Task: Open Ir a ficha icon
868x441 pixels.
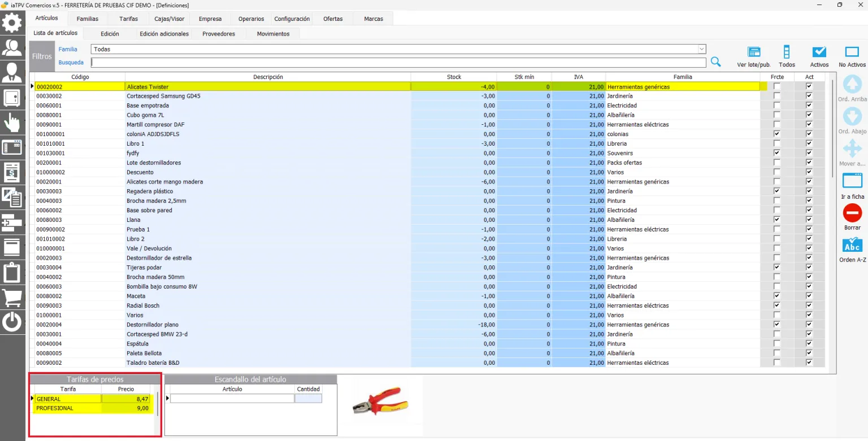Action: tap(852, 181)
